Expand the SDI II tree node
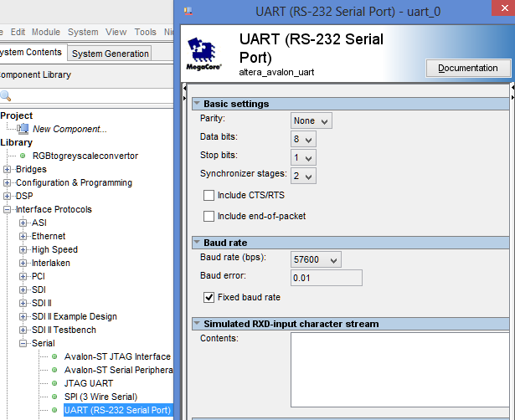 23,303
